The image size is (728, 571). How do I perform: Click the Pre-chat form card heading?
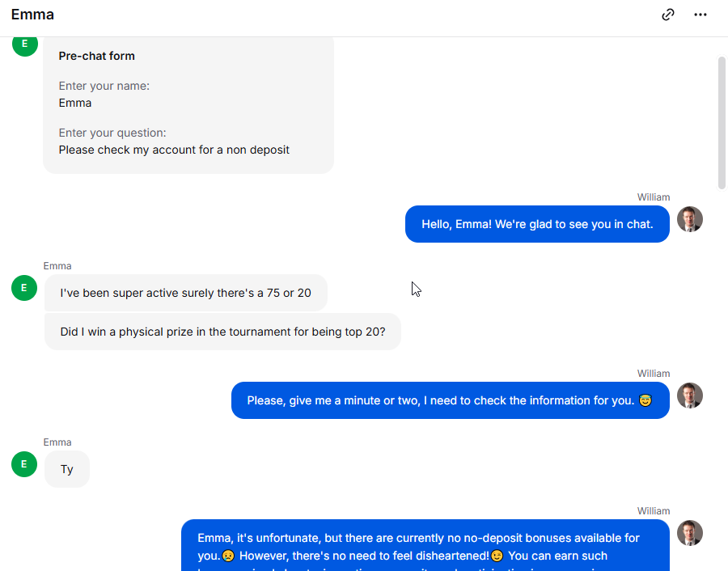pyautogui.click(x=96, y=56)
